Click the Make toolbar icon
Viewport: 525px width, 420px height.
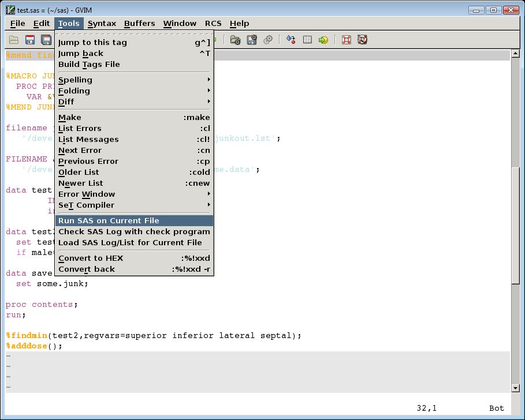click(x=291, y=40)
